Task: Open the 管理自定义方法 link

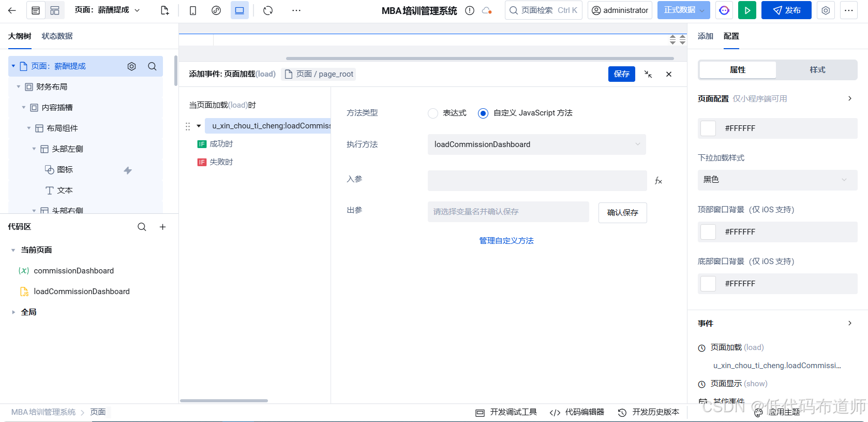Action: 506,241
